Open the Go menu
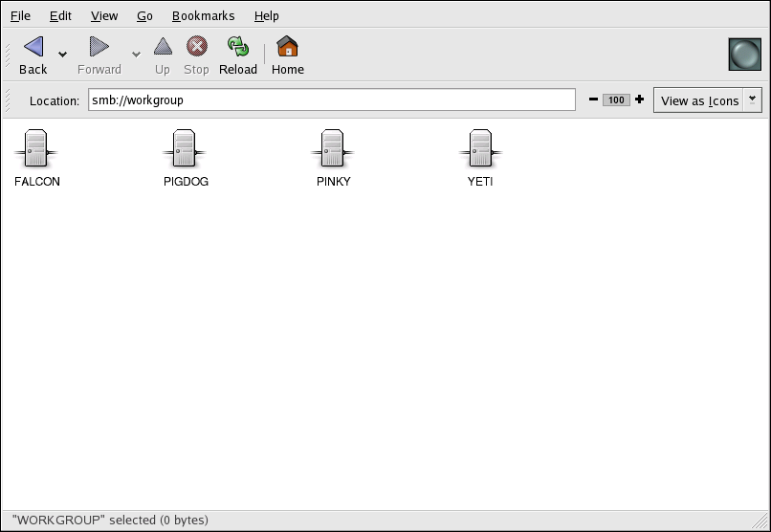 [x=144, y=15]
